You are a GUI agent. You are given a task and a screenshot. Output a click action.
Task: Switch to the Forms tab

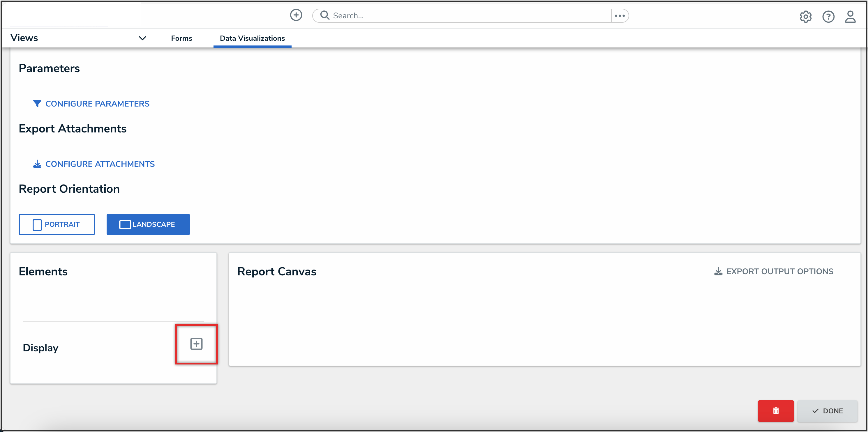(x=181, y=38)
